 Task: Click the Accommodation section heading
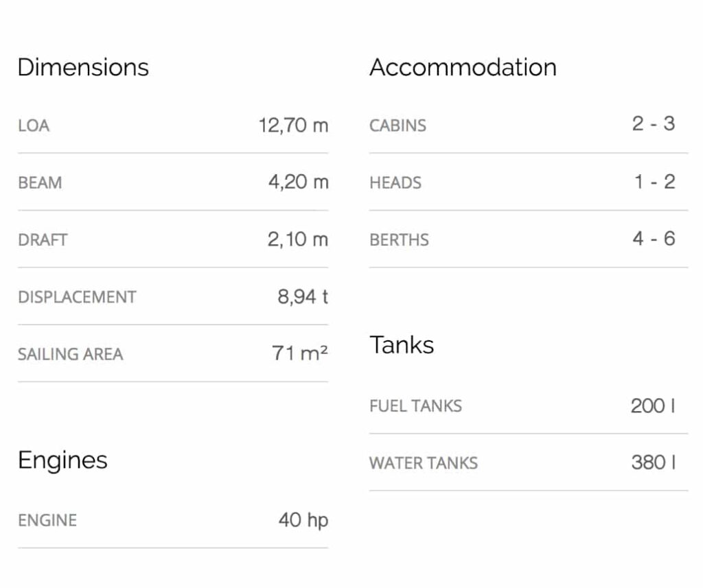pyautogui.click(x=463, y=67)
